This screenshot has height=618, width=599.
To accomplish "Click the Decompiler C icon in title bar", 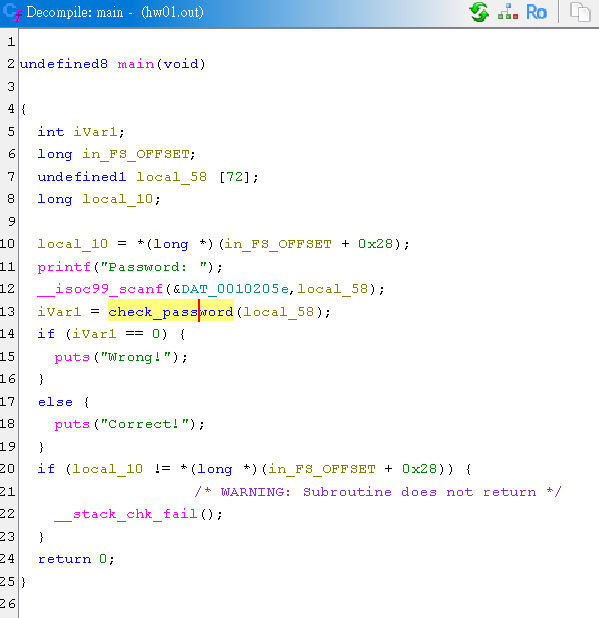I will [x=11, y=12].
